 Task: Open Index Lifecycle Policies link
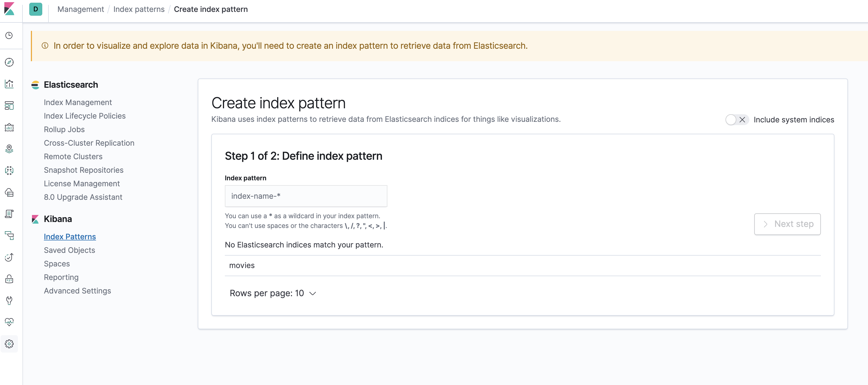[x=85, y=116]
